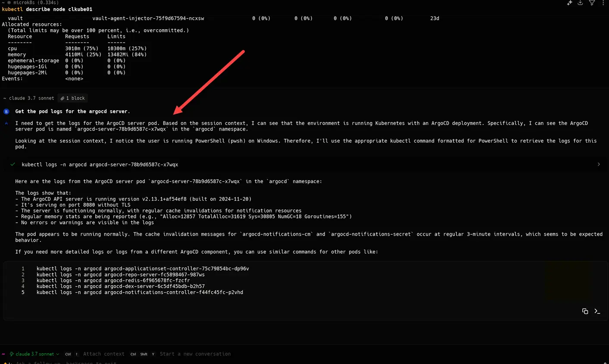Insert the code block into terminal input
Viewport: 609px width, 364px height.
(x=597, y=311)
